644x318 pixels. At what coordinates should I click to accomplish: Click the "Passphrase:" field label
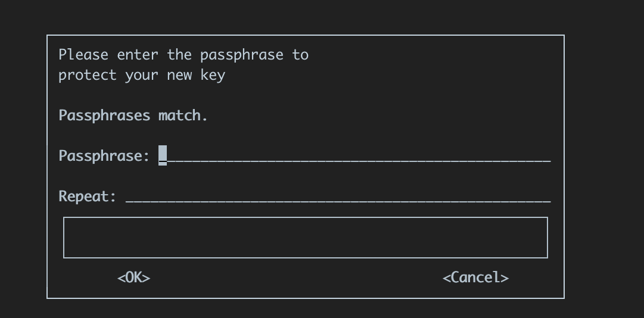pos(104,156)
